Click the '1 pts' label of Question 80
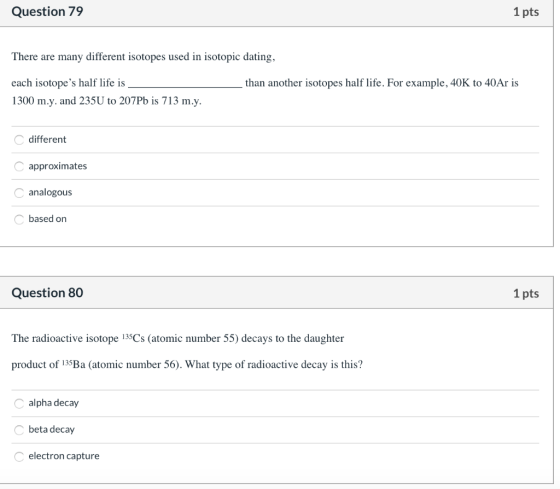The width and height of the screenshot is (560, 489). click(x=526, y=293)
